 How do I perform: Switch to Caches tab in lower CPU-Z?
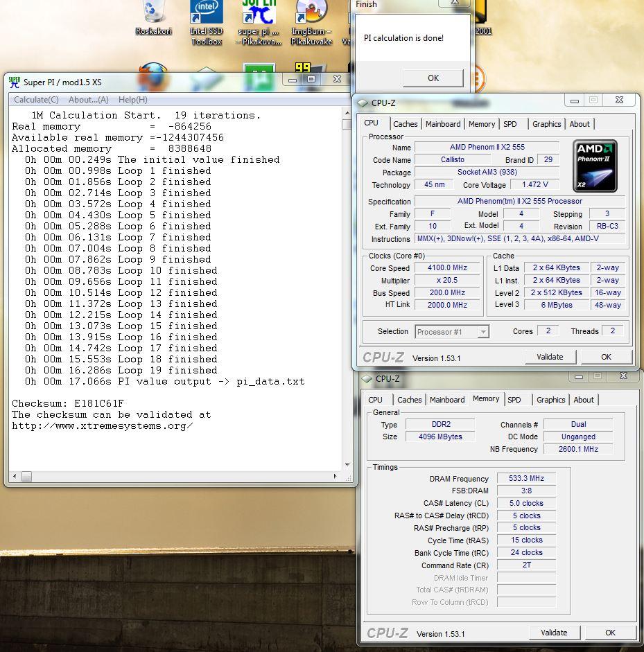pyautogui.click(x=410, y=400)
